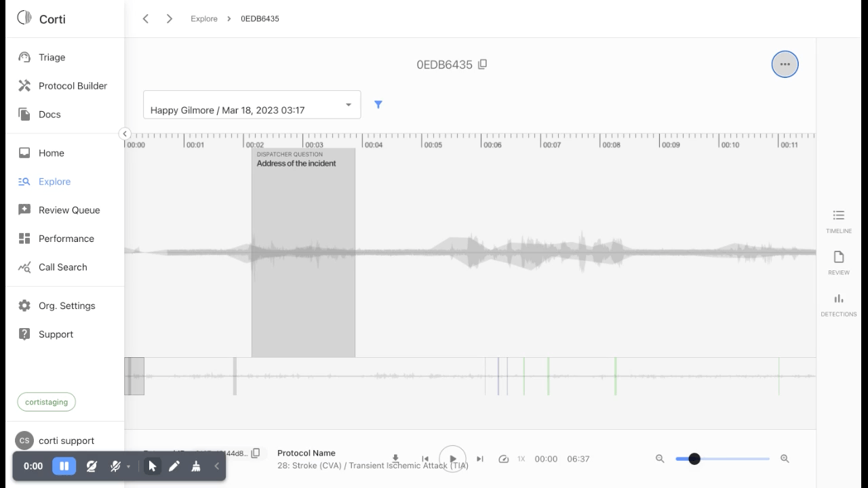Screen dimensions: 868x488
Task: Adjust the waveform zoom slider handle
Action: click(694, 459)
